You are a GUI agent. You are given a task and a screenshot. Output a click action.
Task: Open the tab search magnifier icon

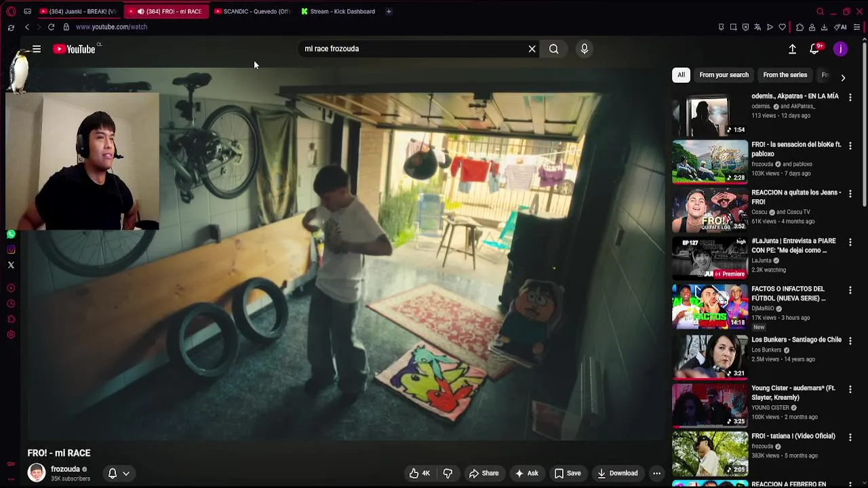point(820,12)
